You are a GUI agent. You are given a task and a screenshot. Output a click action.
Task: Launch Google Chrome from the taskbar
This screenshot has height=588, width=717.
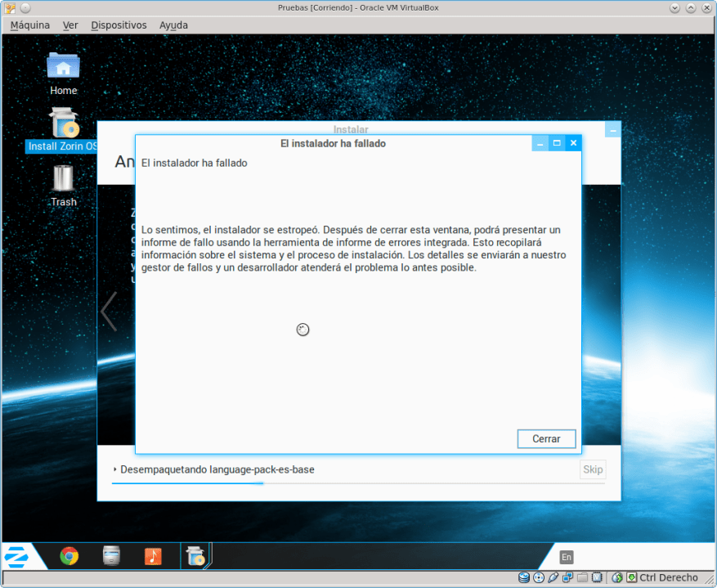[x=69, y=556]
